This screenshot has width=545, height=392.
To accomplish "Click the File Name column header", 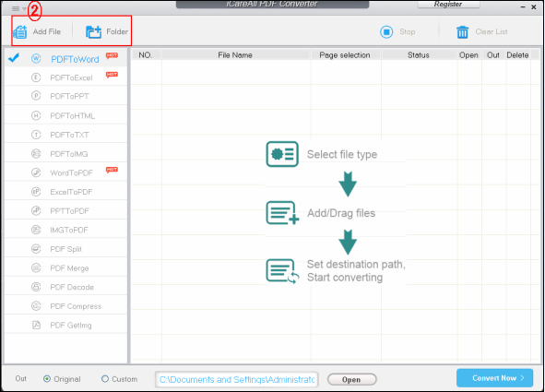I will [235, 55].
